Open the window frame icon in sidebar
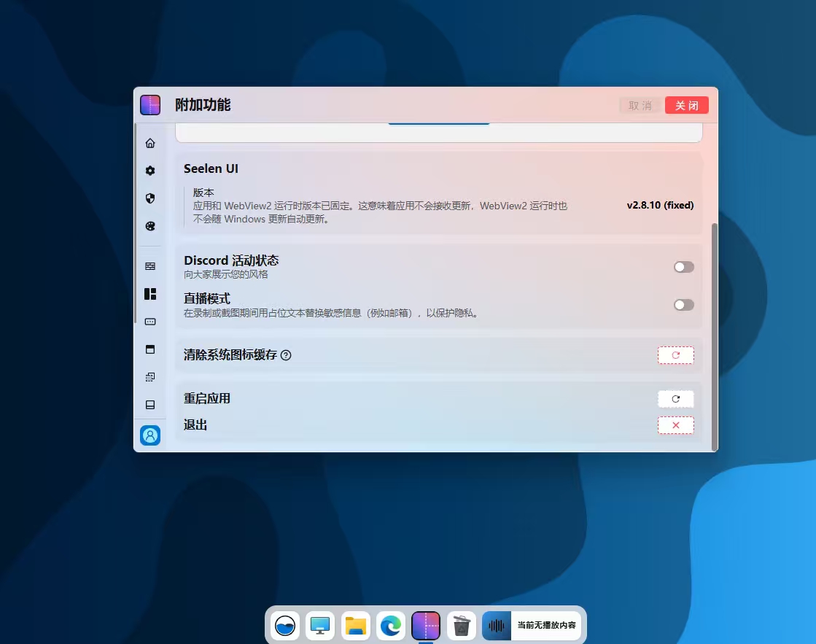The height and width of the screenshot is (644, 816). [x=150, y=349]
